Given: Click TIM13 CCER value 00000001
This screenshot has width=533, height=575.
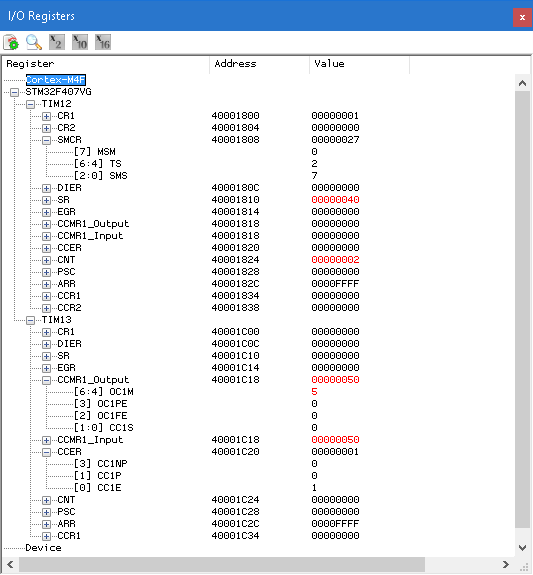Looking at the screenshot, I should tap(335, 452).
